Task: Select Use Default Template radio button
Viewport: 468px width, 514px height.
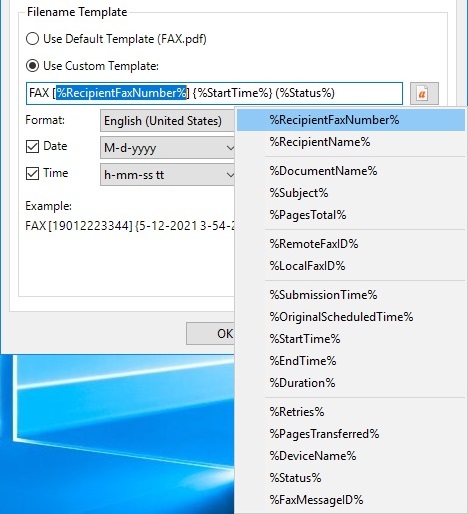Action: click(x=32, y=39)
